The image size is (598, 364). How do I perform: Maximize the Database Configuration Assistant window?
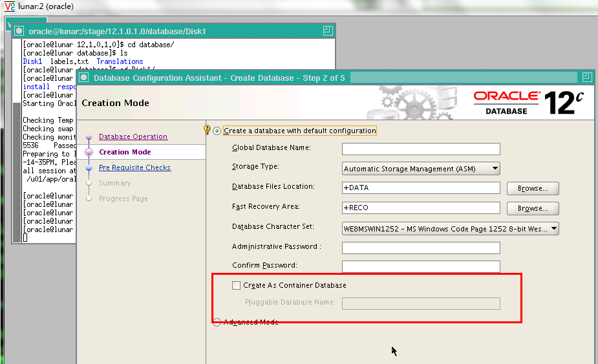pyautogui.click(x=587, y=78)
